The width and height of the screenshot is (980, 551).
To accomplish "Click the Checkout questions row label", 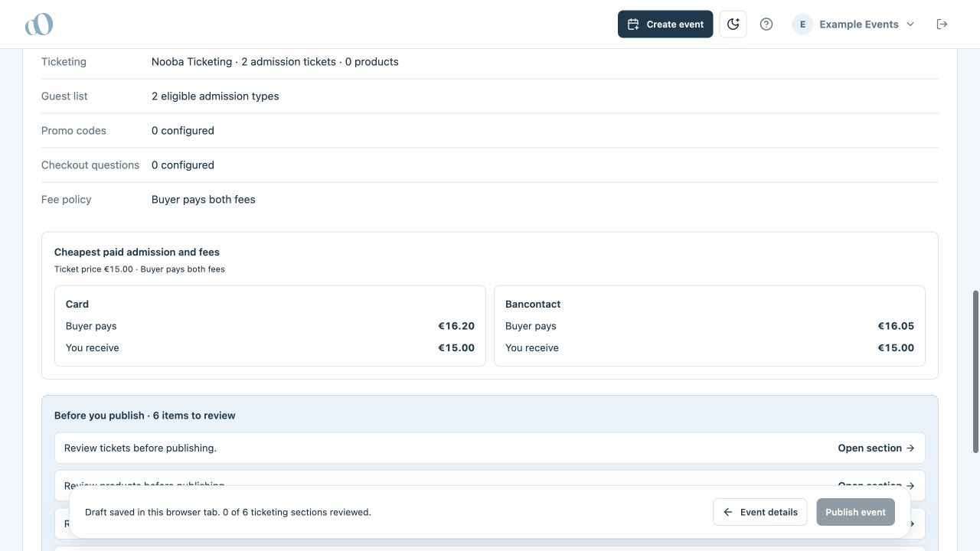I will (90, 165).
